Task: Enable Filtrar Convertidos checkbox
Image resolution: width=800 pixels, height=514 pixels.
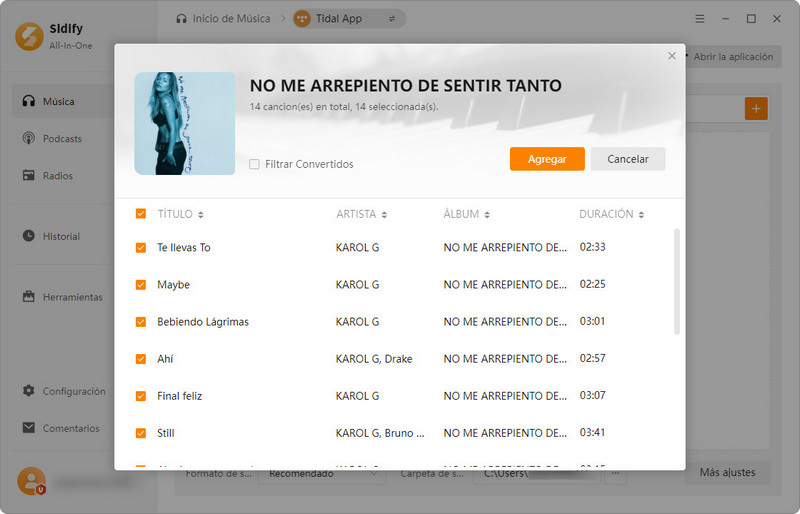Action: coord(254,164)
